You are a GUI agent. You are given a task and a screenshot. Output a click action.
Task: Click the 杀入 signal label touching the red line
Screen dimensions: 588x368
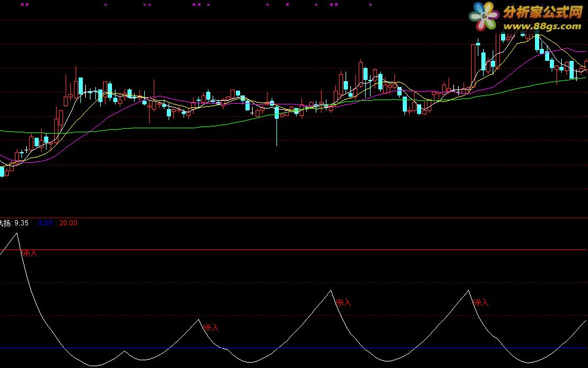(30, 253)
